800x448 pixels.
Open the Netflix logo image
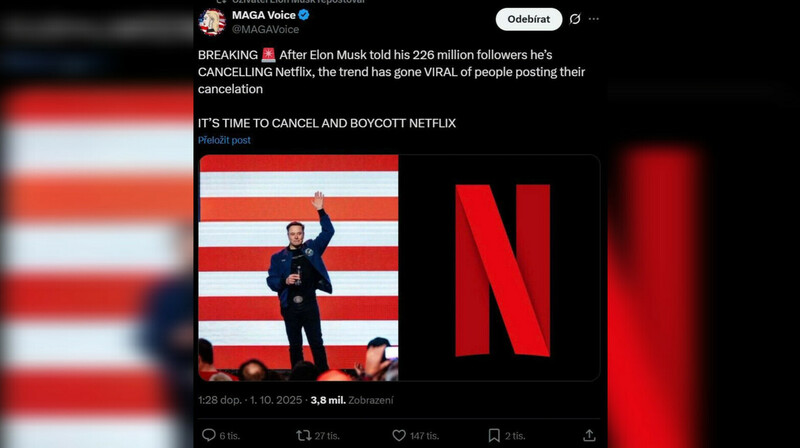(x=500, y=267)
